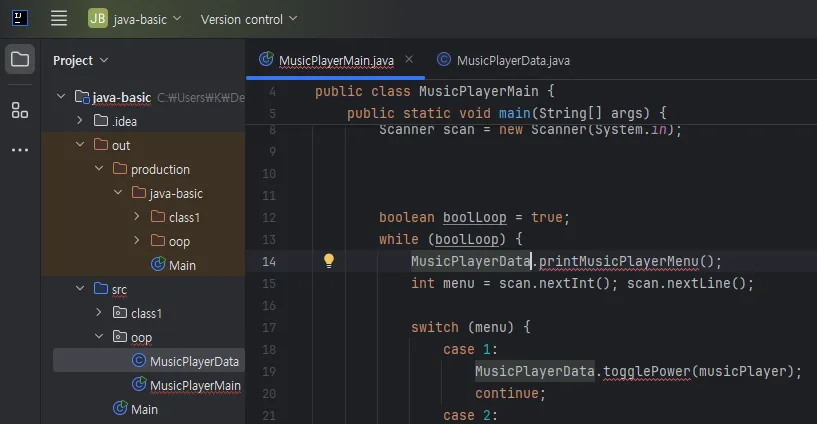Click the MusicPlayerMain runnable class icon in tree

[139, 384]
